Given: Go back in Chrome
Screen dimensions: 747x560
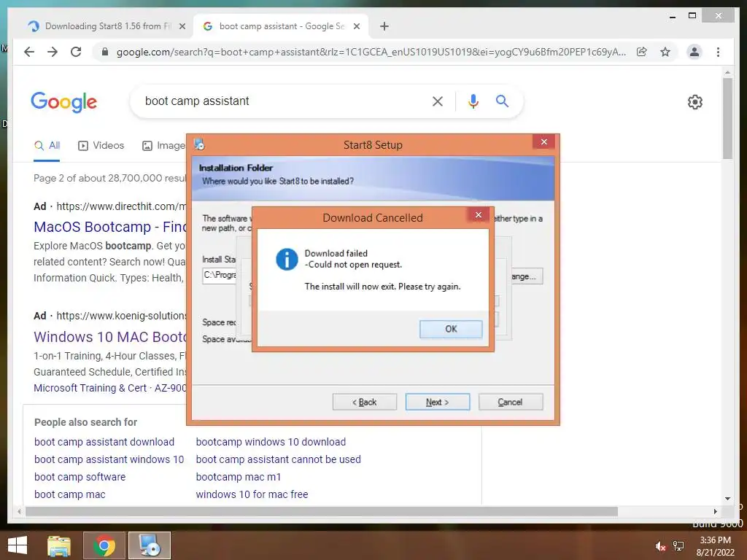Looking at the screenshot, I should (x=29, y=52).
